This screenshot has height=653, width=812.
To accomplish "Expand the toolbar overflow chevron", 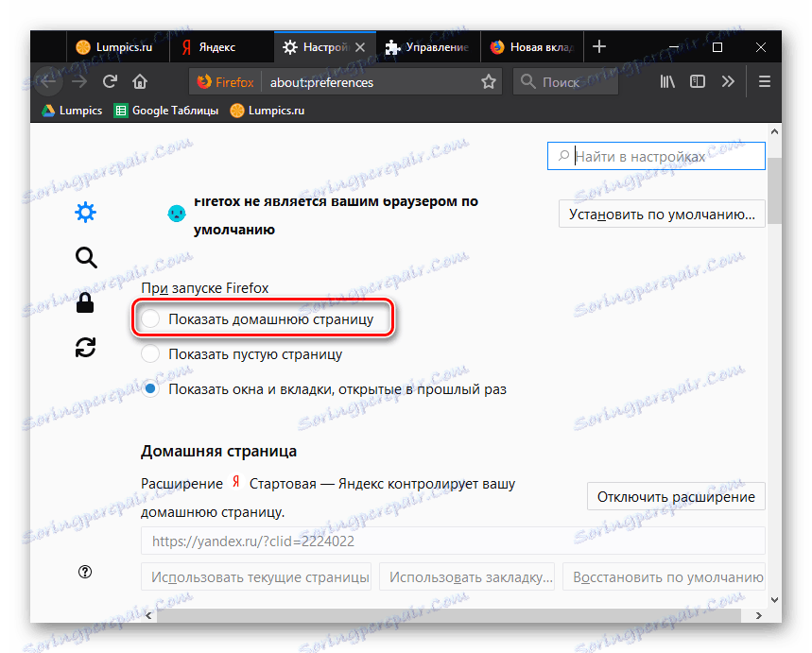I will pyautogui.click(x=728, y=81).
